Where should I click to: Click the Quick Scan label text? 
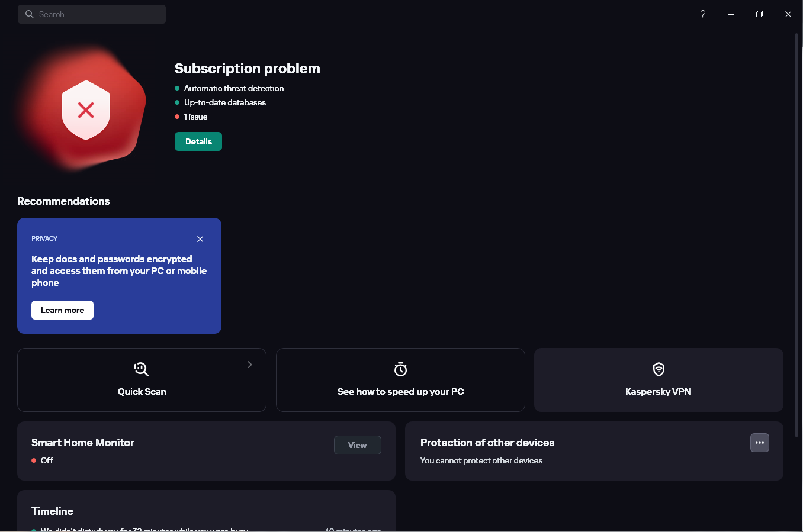click(x=142, y=391)
